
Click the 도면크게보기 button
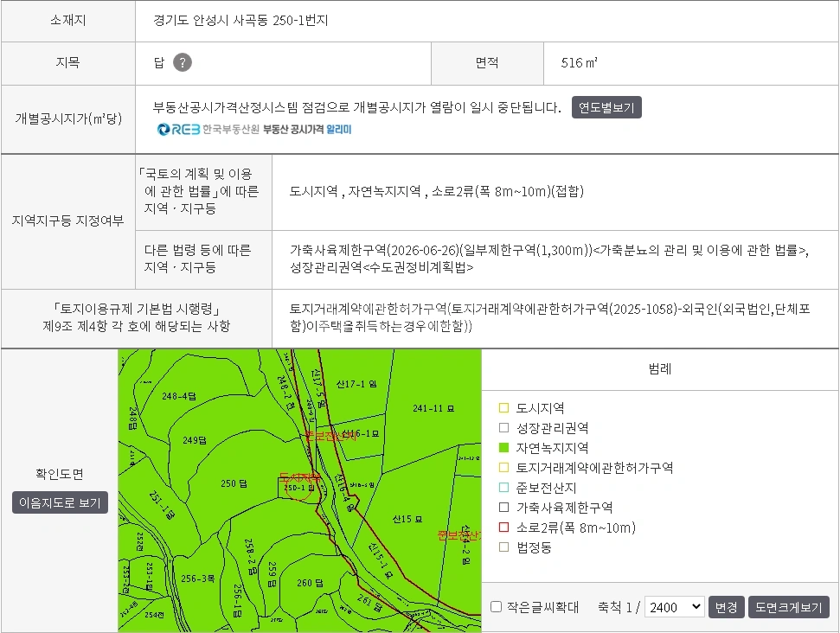(x=789, y=607)
